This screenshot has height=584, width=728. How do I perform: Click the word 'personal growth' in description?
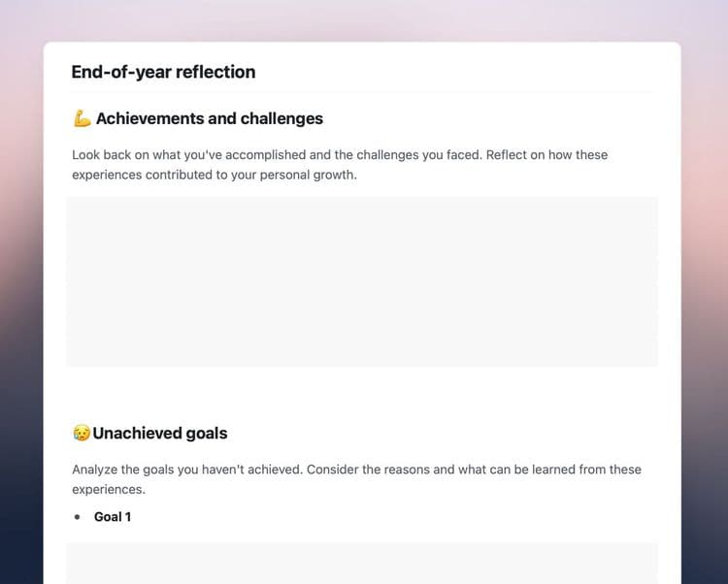click(308, 175)
